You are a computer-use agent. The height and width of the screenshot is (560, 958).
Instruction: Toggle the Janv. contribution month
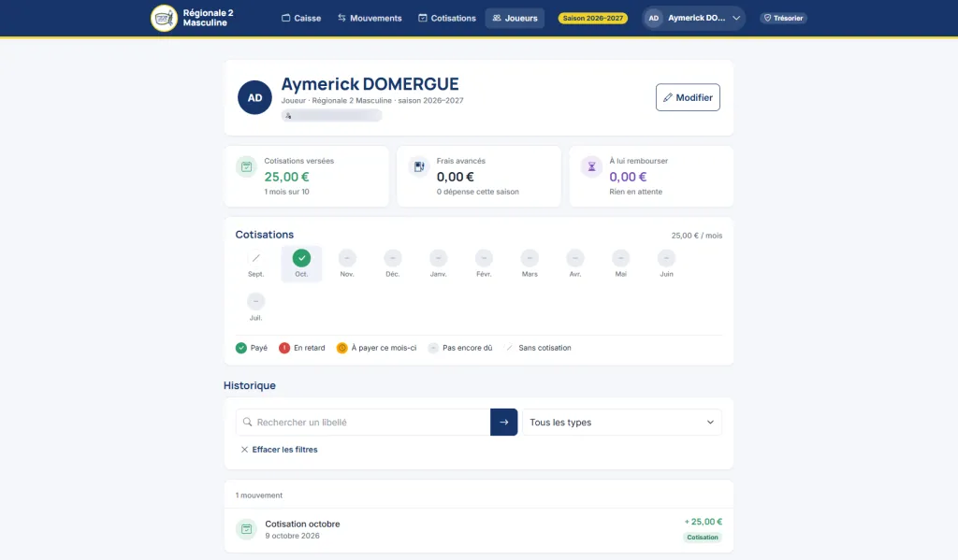tap(438, 264)
